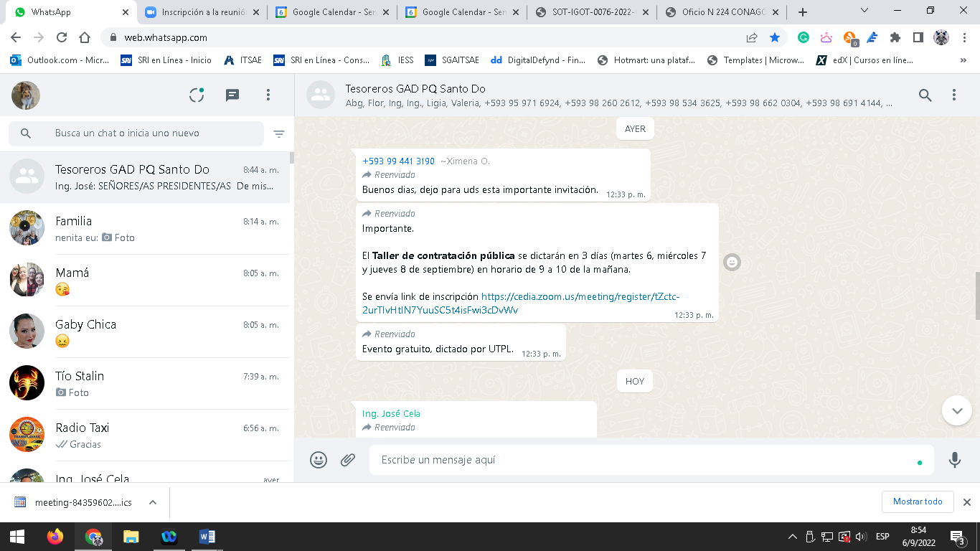
Task: Click the Escribe un mensaje aquí field
Action: pos(646,460)
